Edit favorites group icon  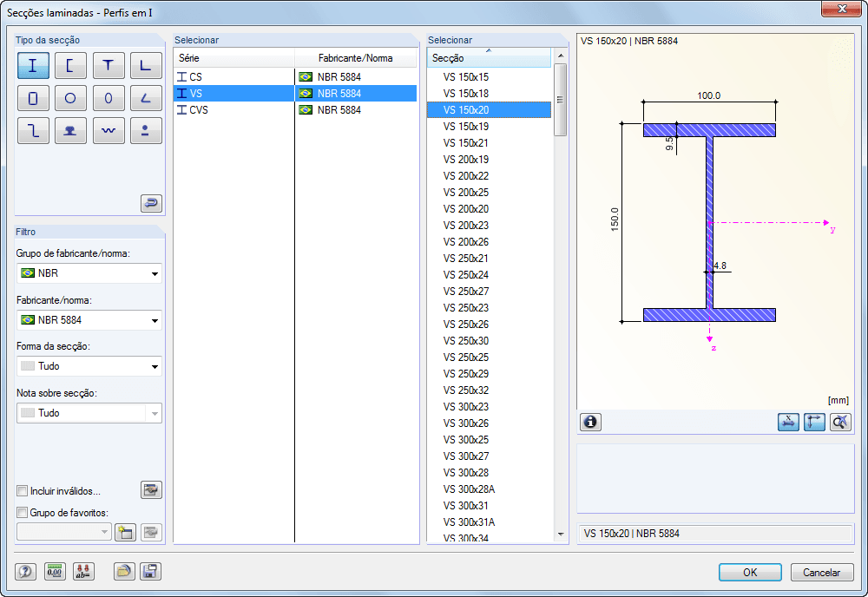point(151,532)
